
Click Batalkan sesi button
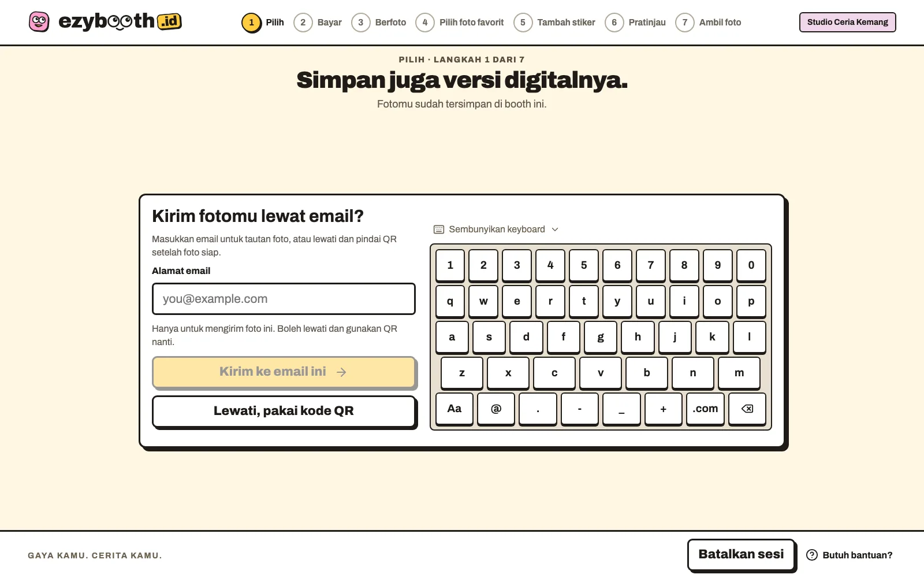coord(741,554)
